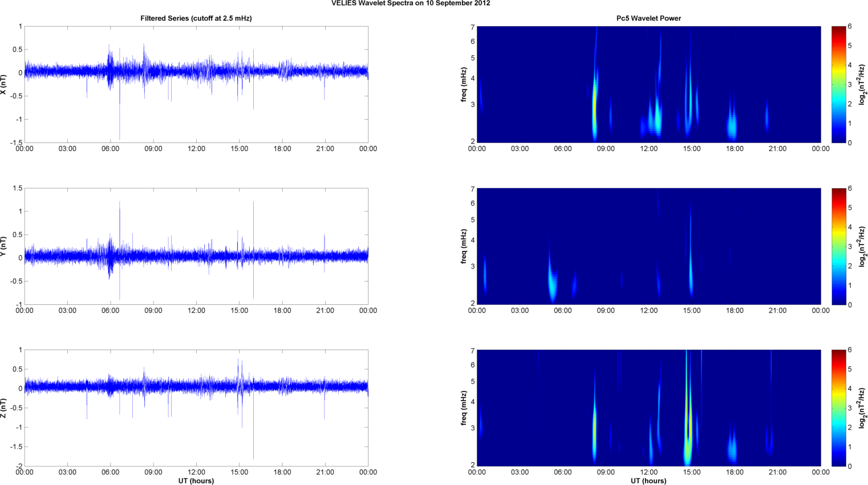Pick the top spectrogram's colorbar
Viewport: 868px width, 485px height.
(838, 84)
